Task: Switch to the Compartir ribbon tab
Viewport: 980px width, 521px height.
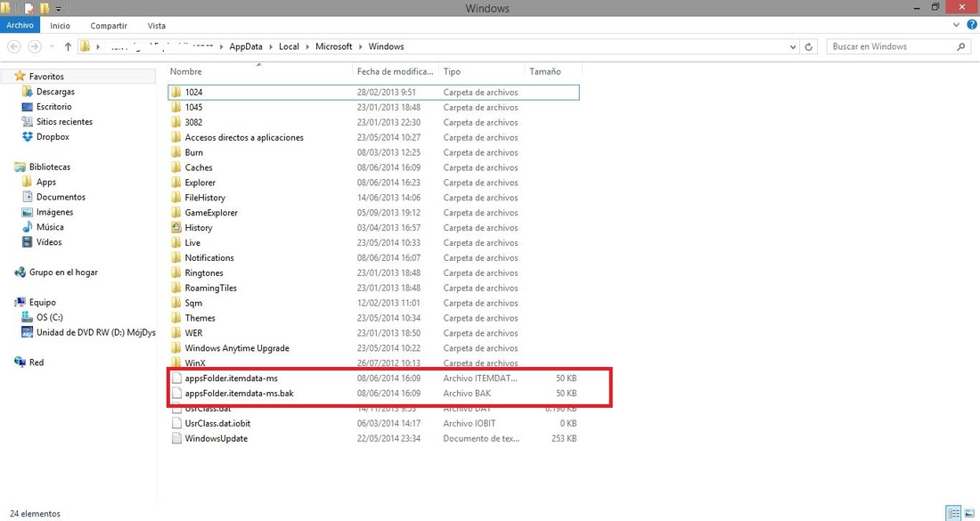Action: pyautogui.click(x=109, y=26)
